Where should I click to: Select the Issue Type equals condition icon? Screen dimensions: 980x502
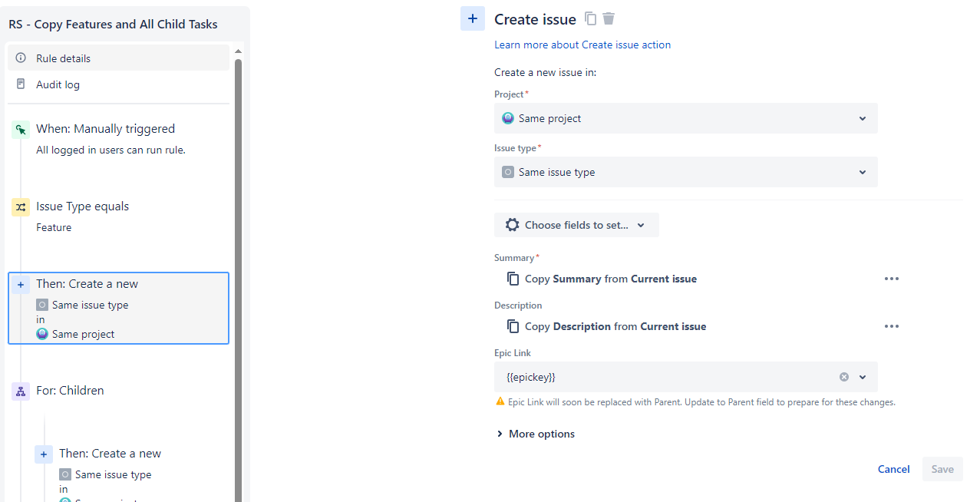coord(21,207)
